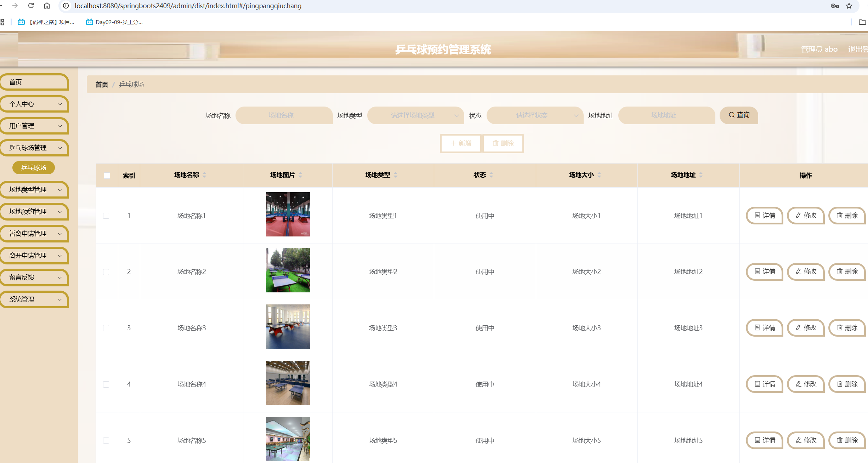868x463 pixels.
Task: Toggle the select-all header checkbox
Action: [107, 176]
